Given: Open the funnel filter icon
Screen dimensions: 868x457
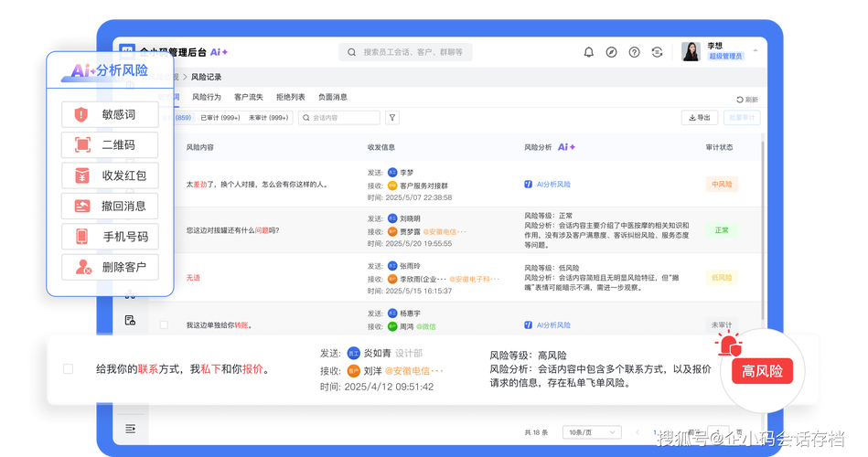Looking at the screenshot, I should [392, 118].
